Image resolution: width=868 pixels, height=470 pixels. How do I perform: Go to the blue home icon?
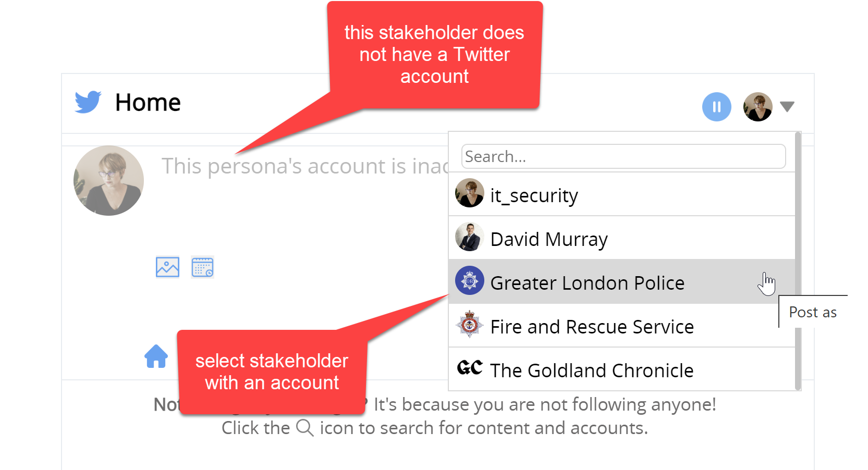tap(156, 357)
